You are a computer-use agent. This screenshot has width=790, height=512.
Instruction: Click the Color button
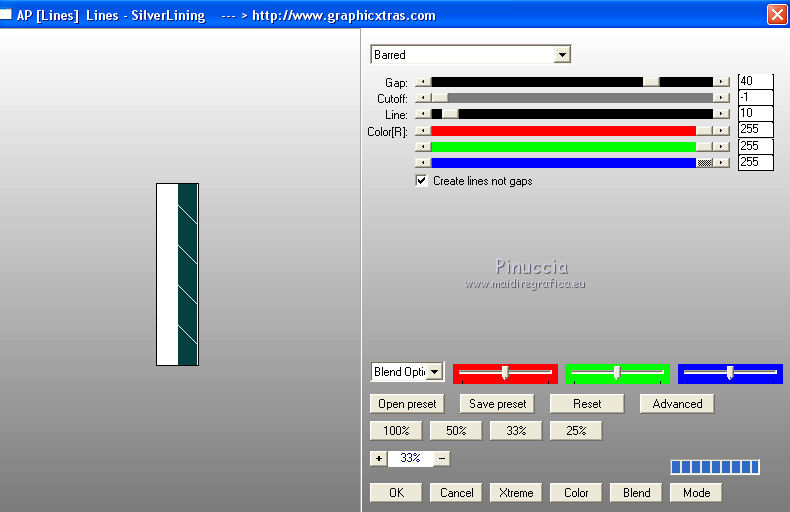pyautogui.click(x=576, y=493)
